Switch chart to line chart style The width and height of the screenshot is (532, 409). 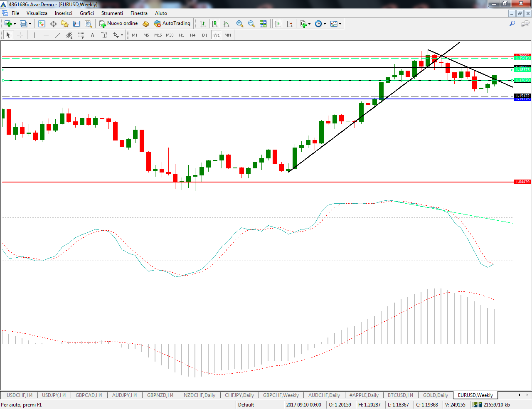[226, 24]
